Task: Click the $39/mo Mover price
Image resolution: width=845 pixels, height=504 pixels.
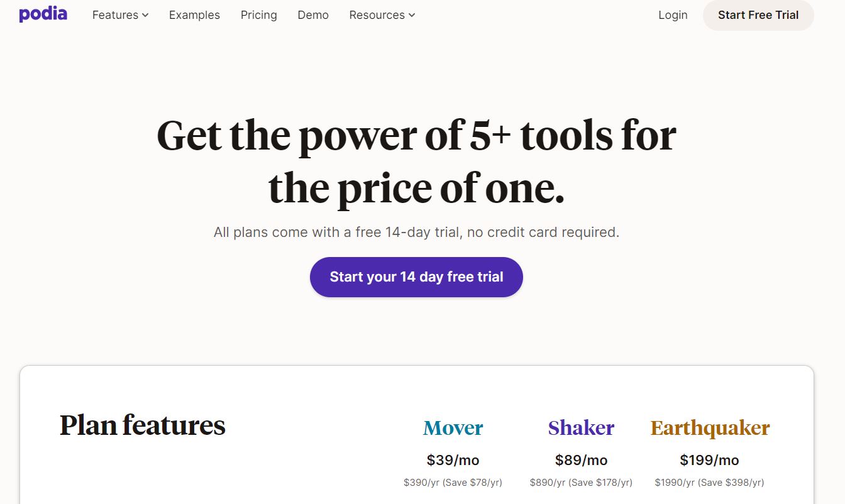Action: [x=453, y=460]
